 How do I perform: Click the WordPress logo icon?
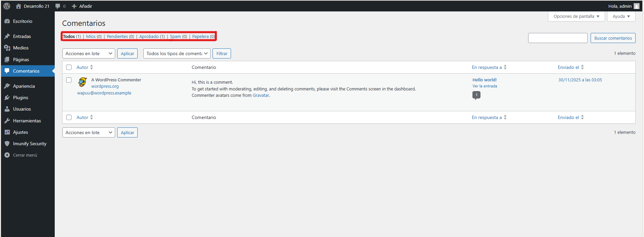[x=7, y=6]
